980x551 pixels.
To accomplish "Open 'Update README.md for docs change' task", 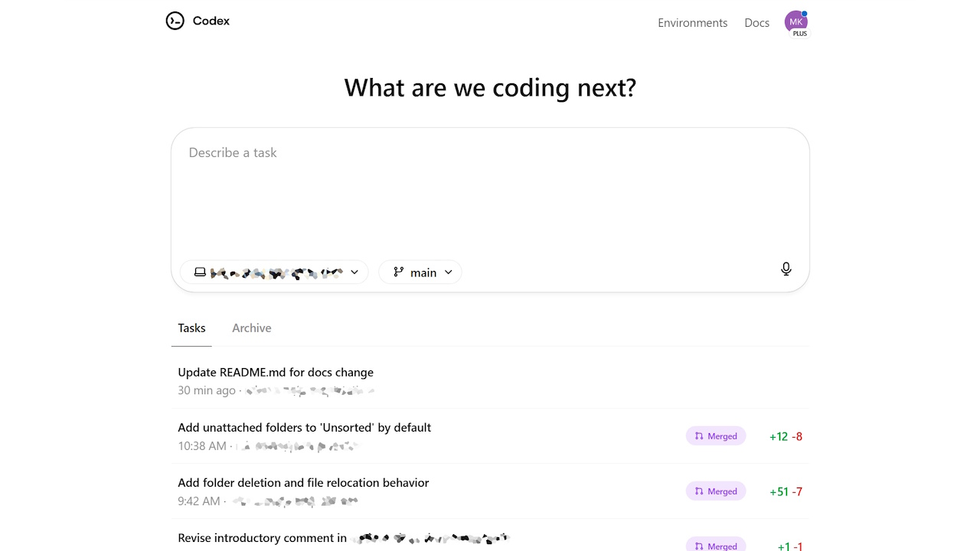I will point(276,373).
